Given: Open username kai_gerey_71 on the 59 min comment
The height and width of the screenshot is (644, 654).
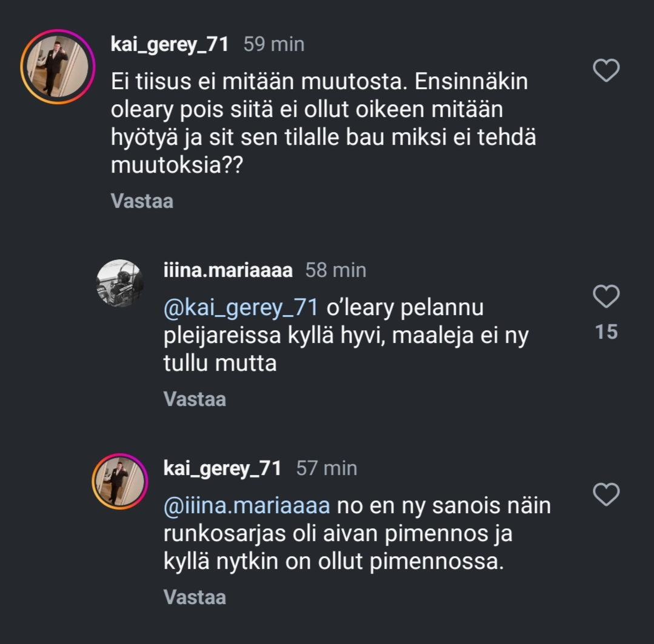Looking at the screenshot, I should (170, 44).
